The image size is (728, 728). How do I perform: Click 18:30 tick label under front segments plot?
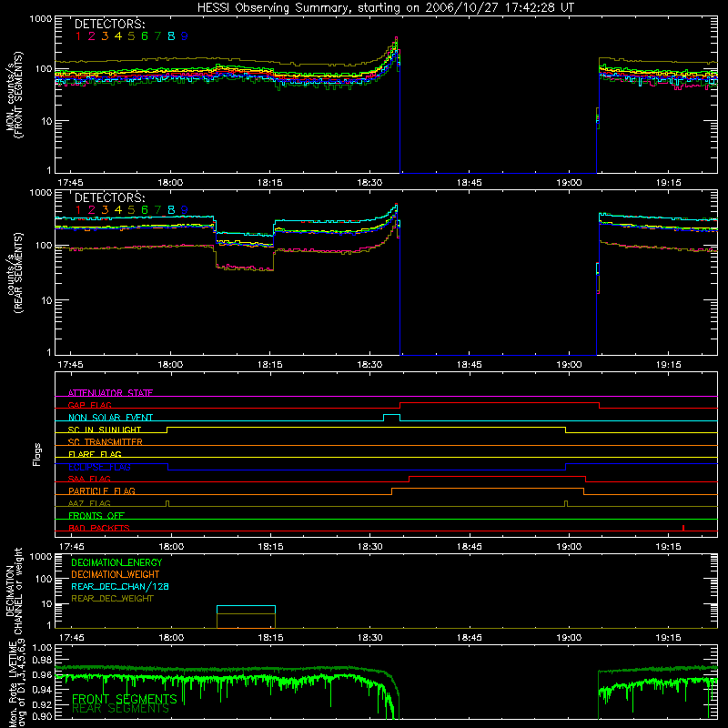369,183
